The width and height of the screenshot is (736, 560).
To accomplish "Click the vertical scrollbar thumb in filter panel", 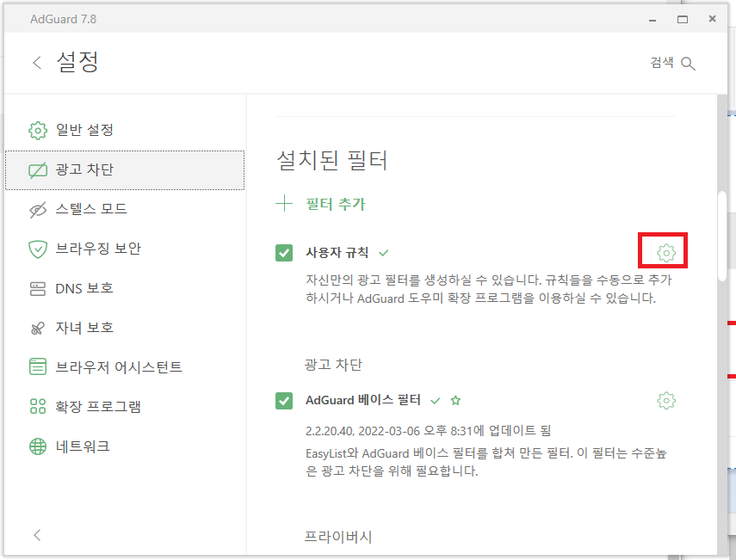I will coord(722,236).
